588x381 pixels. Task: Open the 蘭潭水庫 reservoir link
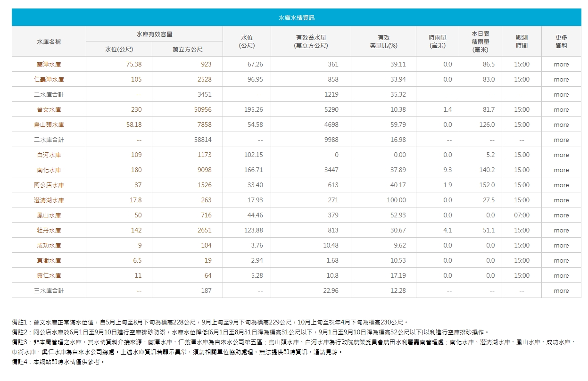[x=49, y=65]
